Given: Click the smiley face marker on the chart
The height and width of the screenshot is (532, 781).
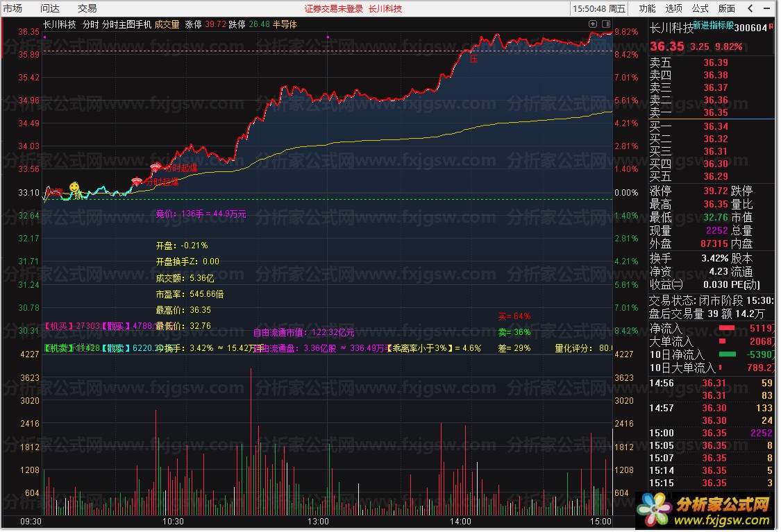Looking at the screenshot, I should tap(74, 187).
